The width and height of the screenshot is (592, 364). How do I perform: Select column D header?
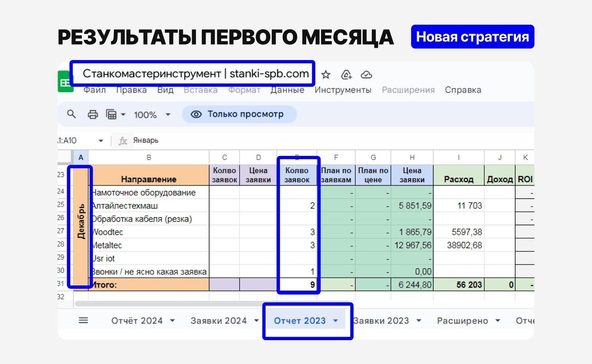[x=258, y=157]
